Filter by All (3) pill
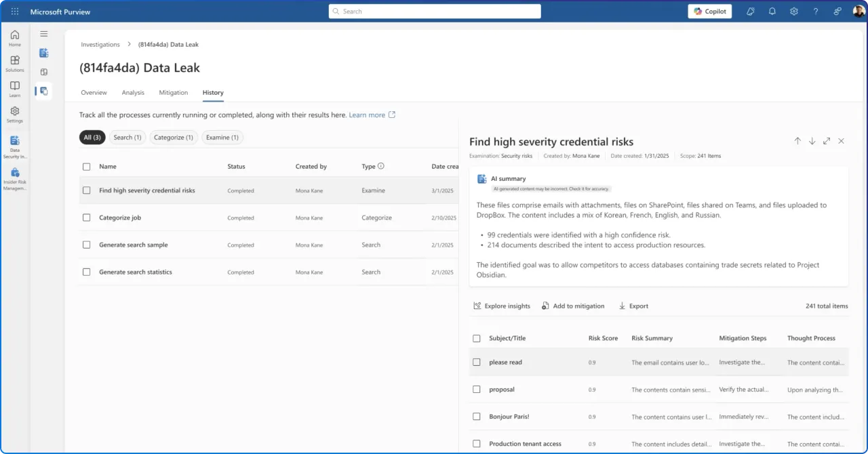The image size is (868, 454). [x=92, y=138]
